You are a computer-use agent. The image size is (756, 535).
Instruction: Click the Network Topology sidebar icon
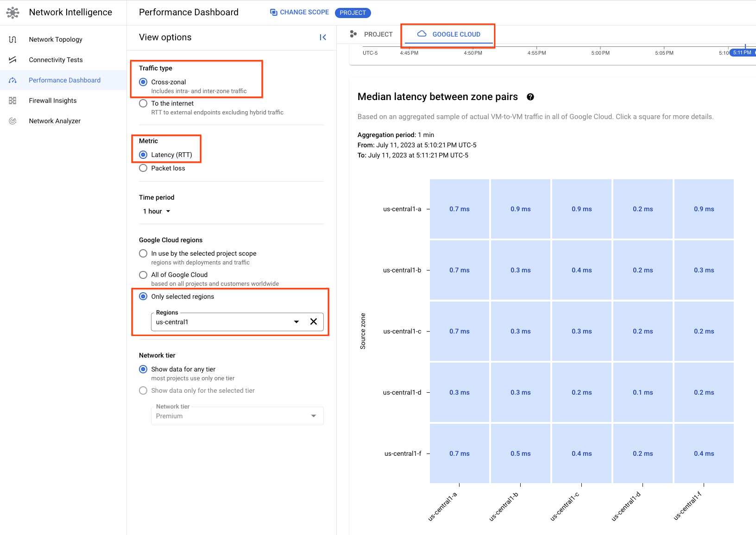click(x=13, y=39)
